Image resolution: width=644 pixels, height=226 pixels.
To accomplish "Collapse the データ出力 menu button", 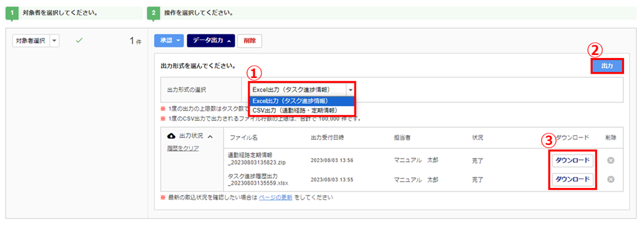I will coord(211,41).
